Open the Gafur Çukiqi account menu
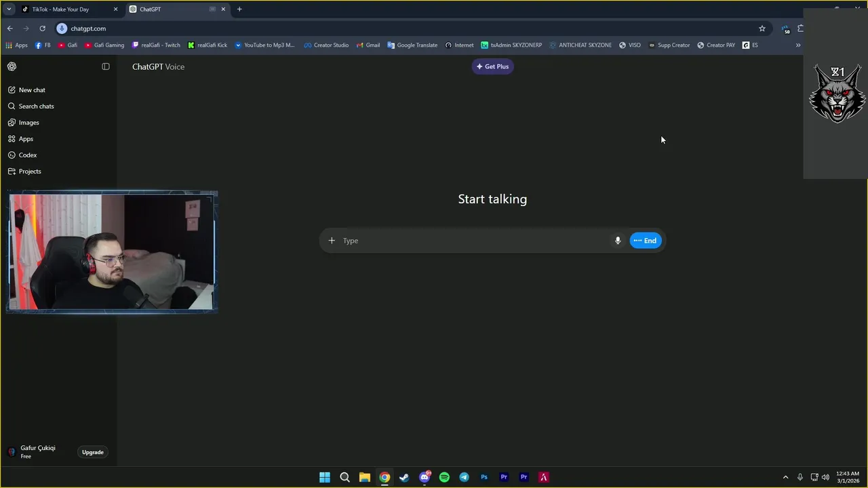Image resolution: width=868 pixels, height=488 pixels. tap(38, 452)
